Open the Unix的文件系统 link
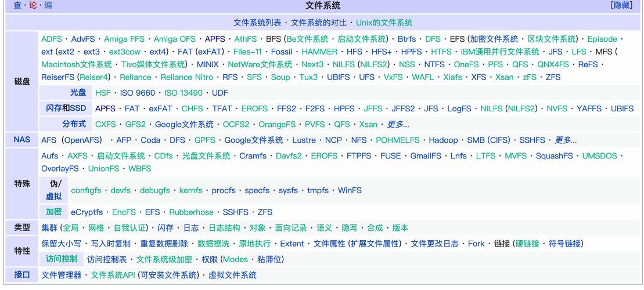Image resolution: width=644 pixels, height=290 pixels. coord(384,23)
